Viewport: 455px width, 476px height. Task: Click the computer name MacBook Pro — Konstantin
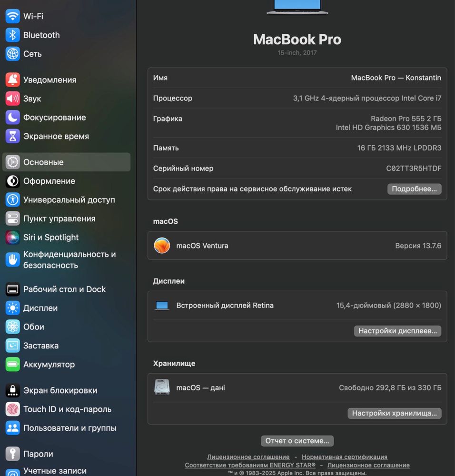(x=396, y=78)
